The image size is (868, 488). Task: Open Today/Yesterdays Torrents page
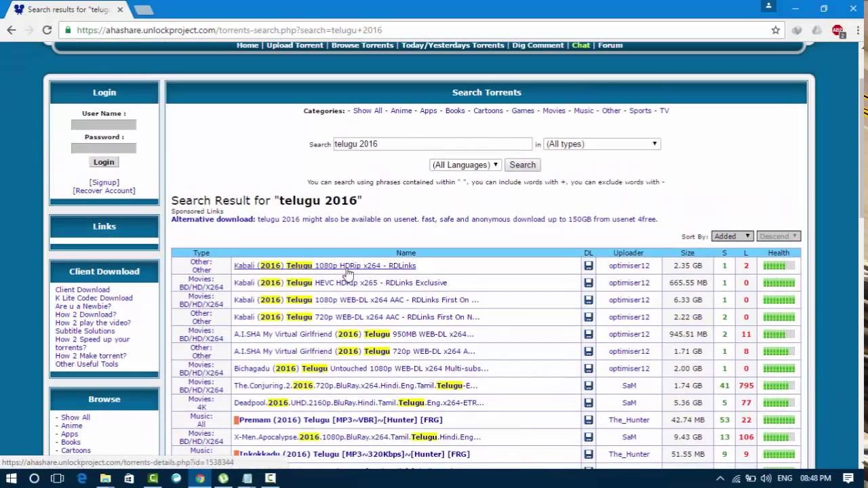pyautogui.click(x=452, y=45)
